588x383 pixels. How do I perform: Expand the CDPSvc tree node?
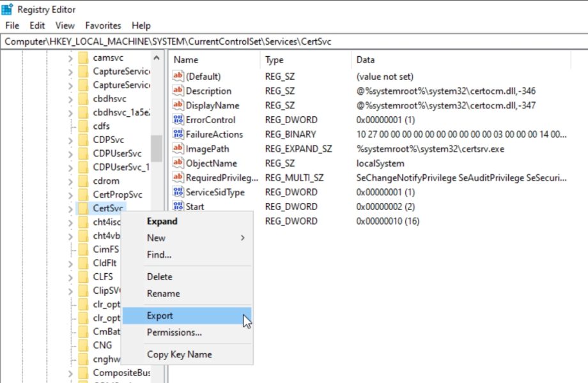(70, 139)
